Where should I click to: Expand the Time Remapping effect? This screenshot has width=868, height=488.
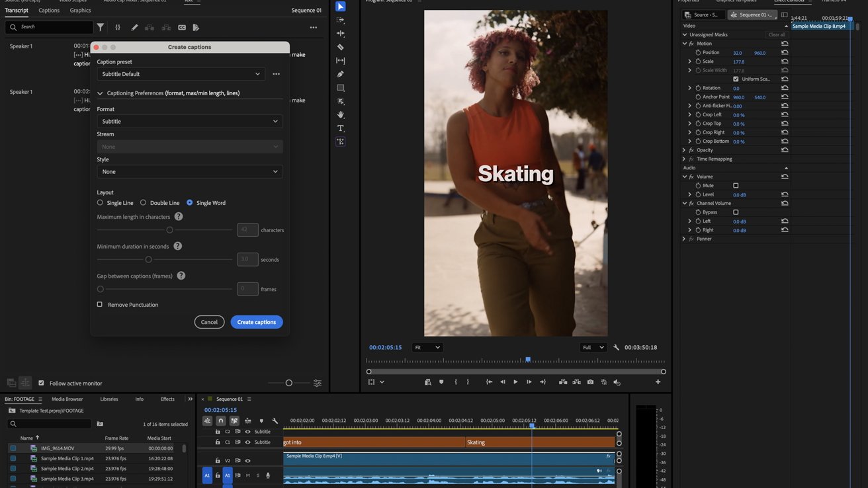click(684, 159)
